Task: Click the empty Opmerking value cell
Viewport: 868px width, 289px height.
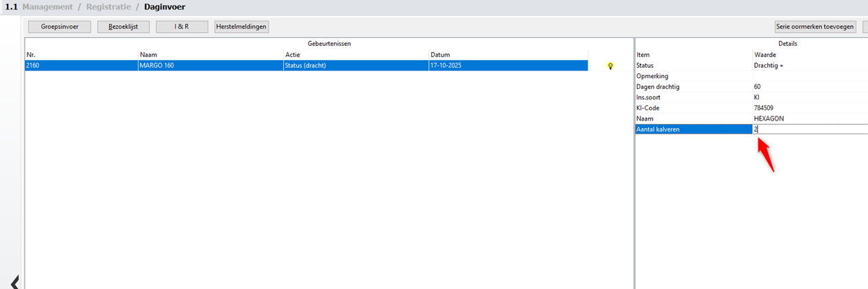Action: 809,76
